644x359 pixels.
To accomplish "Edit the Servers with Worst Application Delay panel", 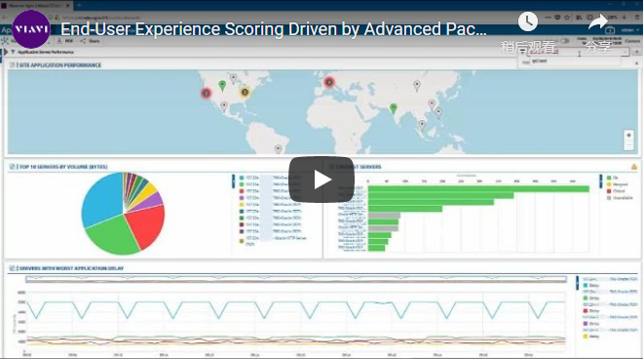I will point(13,268).
